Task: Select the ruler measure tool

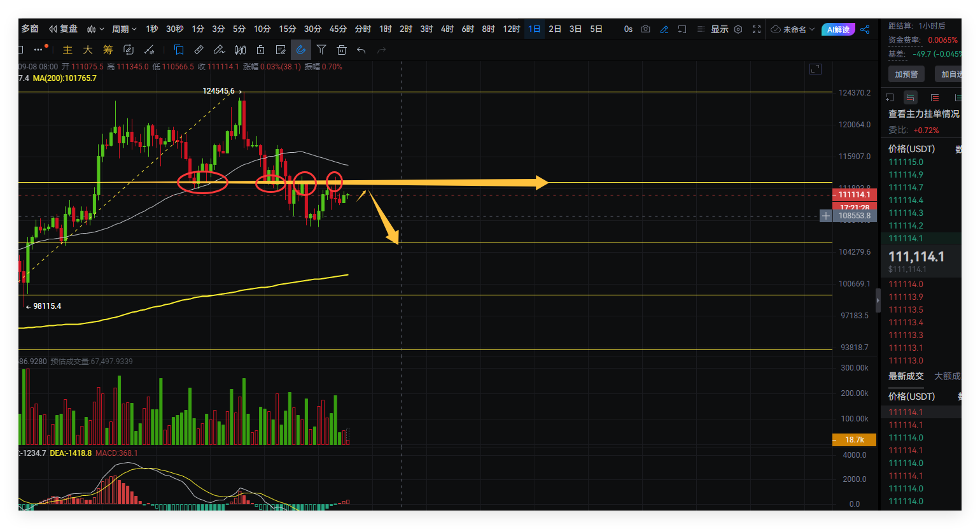Action: [x=199, y=50]
